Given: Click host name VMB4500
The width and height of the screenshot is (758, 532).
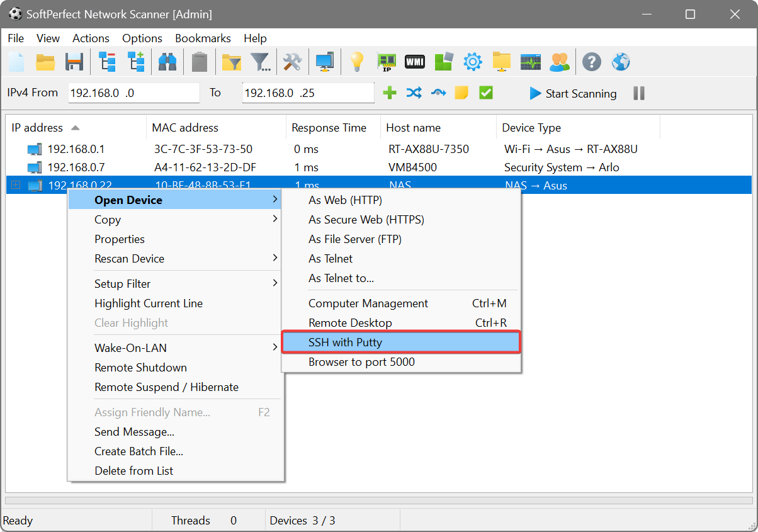Looking at the screenshot, I should click(413, 167).
